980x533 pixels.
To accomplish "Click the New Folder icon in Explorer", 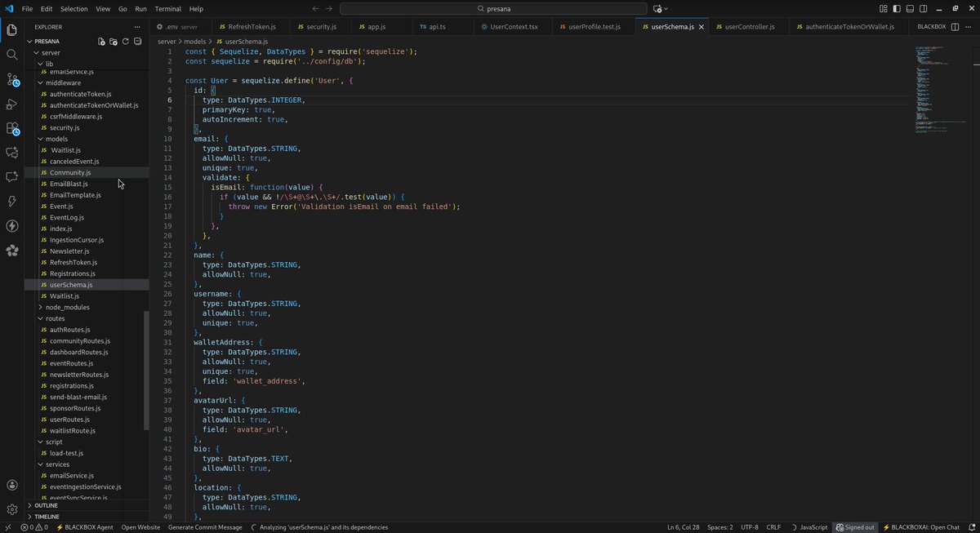I will point(114,41).
